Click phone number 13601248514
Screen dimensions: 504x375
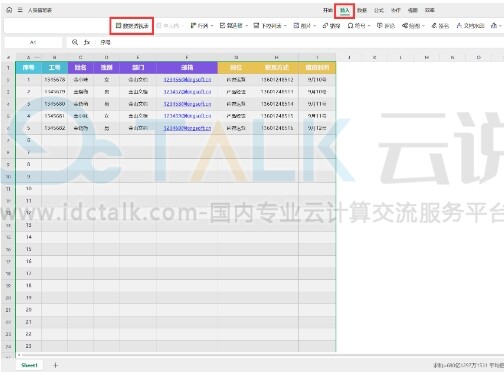pos(277,104)
